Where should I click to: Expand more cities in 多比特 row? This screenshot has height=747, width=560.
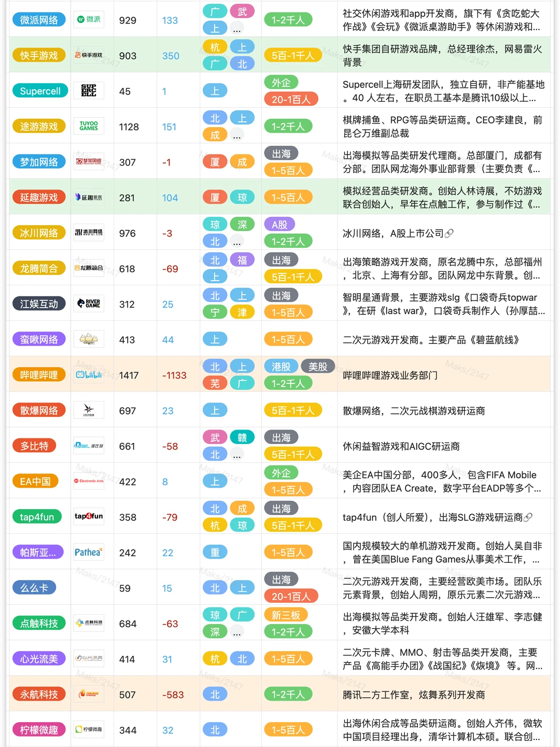[237, 454]
